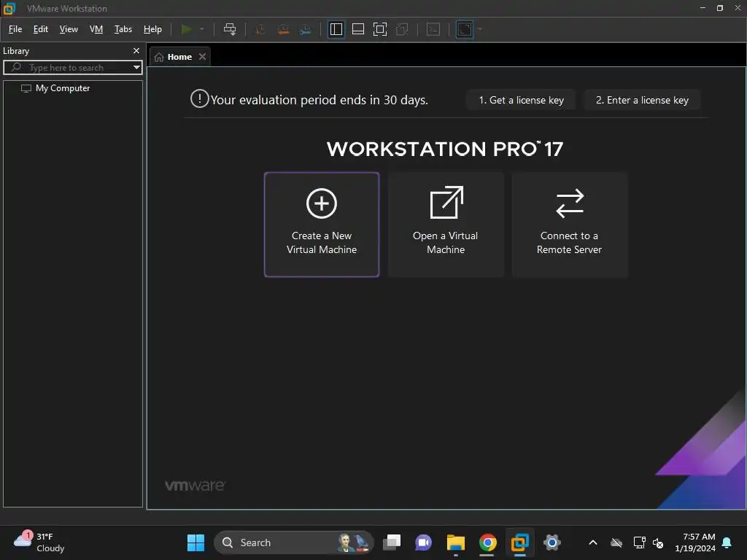Image resolution: width=747 pixels, height=560 pixels.
Task: Click the OneDrive cloud tray icon
Action: 616,542
